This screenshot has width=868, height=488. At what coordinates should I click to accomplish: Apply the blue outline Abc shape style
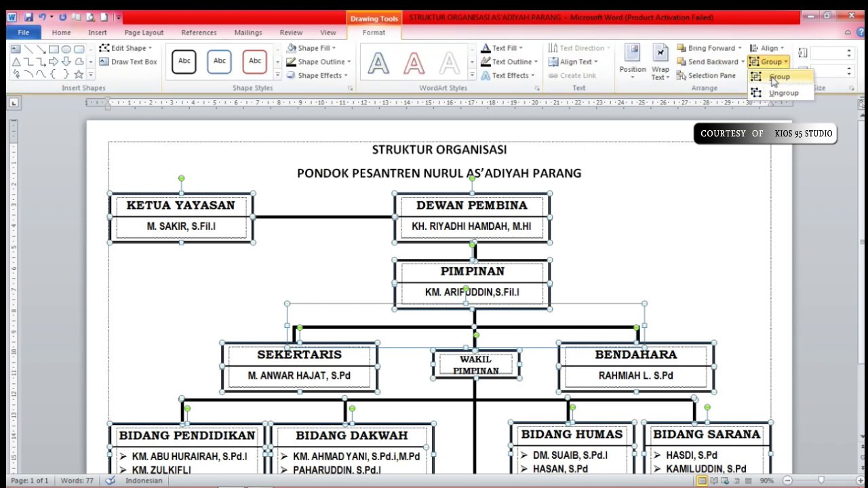220,61
